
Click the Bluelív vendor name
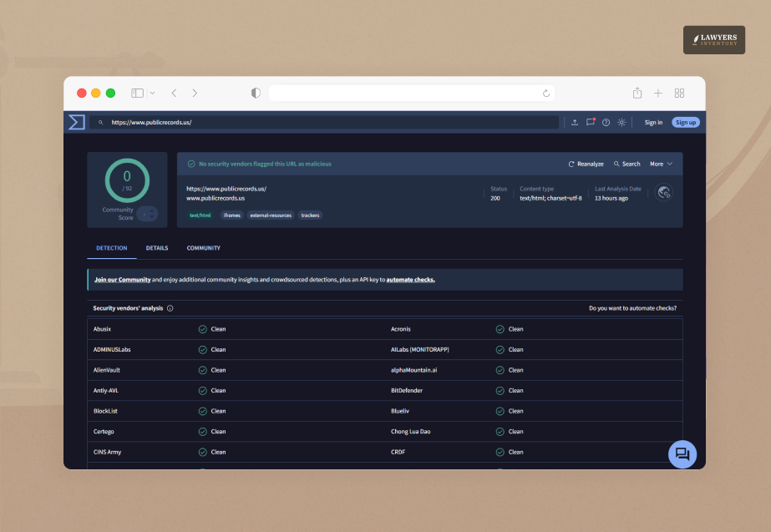click(400, 411)
